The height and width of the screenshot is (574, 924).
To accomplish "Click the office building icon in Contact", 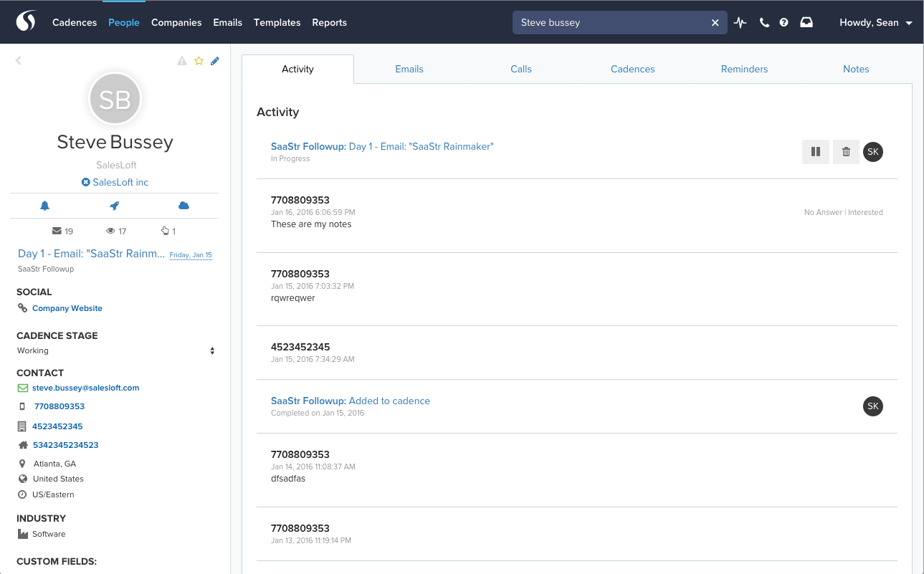I will (x=22, y=426).
